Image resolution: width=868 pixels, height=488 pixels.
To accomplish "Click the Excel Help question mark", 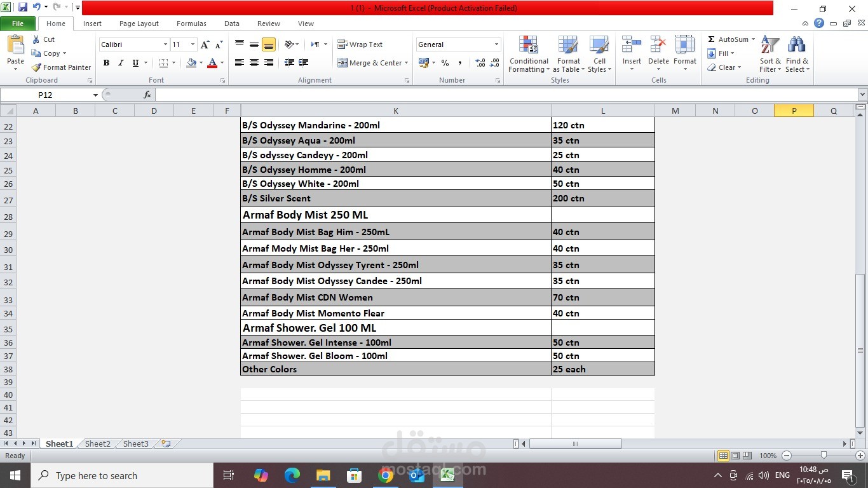I will click(x=819, y=24).
